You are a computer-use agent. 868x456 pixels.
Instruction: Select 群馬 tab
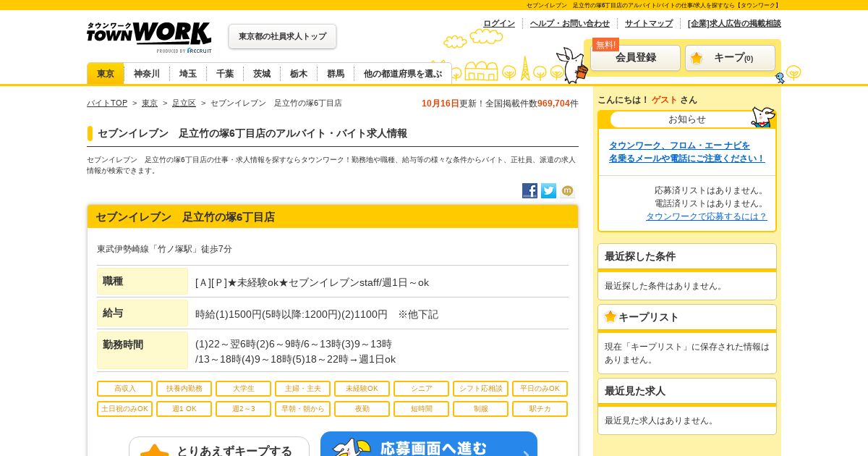point(336,74)
